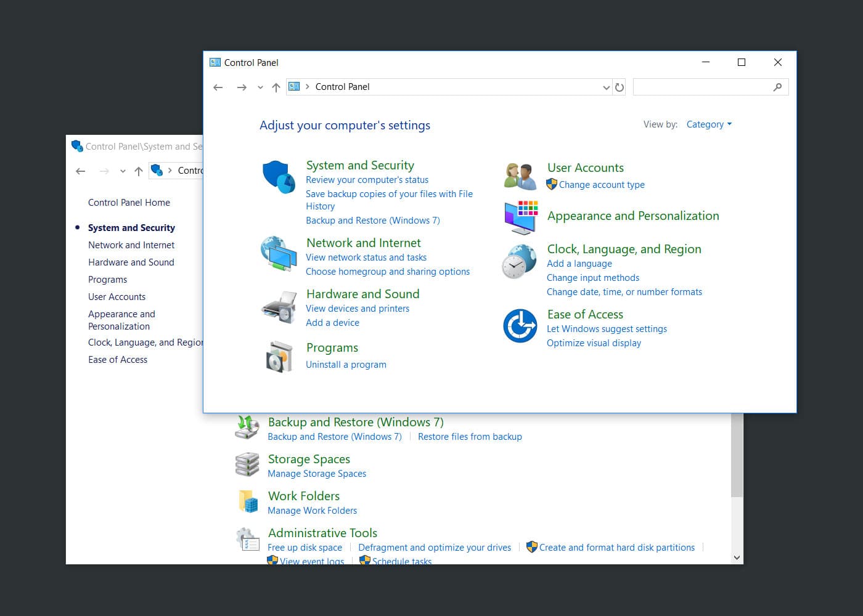Click the shield icon beside Change account type
This screenshot has height=616, width=863.
coord(552,184)
